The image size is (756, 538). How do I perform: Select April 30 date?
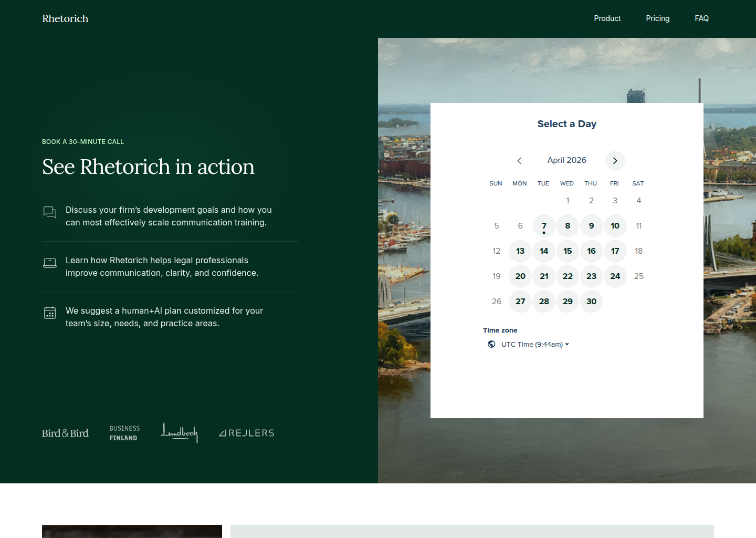tap(591, 302)
